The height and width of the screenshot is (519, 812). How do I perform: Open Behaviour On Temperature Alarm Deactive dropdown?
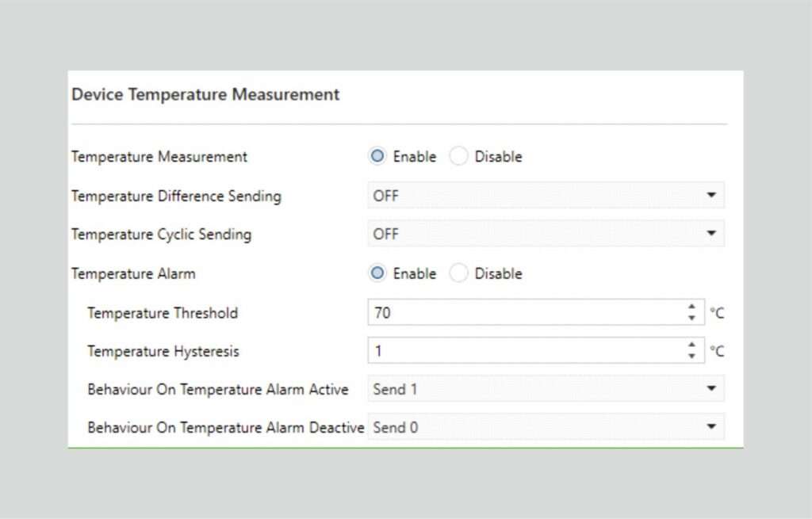546,427
